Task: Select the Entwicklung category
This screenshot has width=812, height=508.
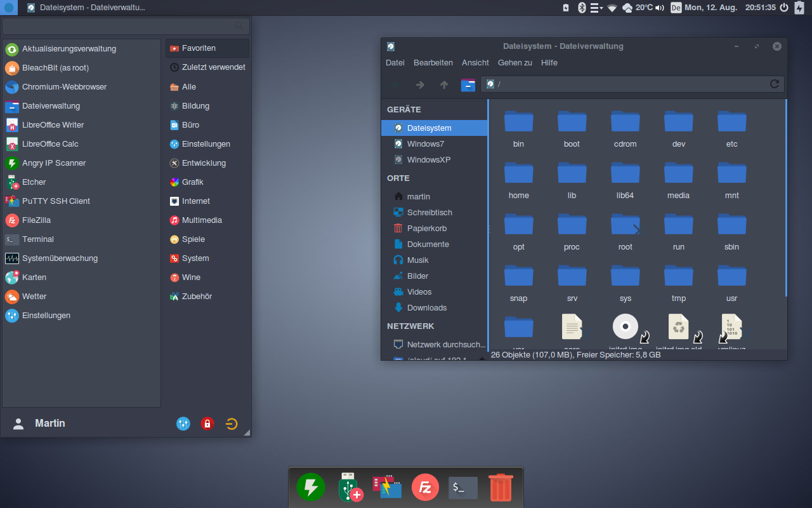Action: coord(207,163)
